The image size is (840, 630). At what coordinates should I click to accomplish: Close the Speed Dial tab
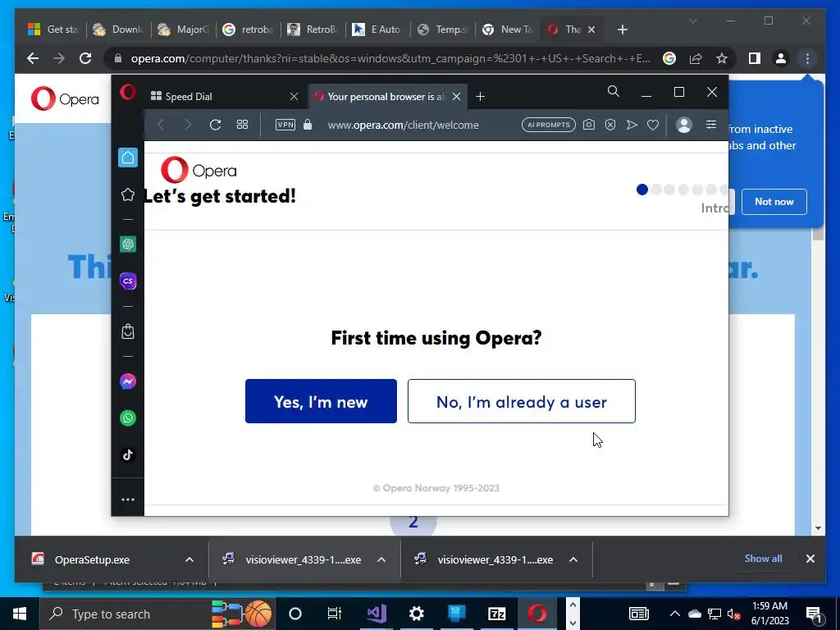[x=294, y=97]
